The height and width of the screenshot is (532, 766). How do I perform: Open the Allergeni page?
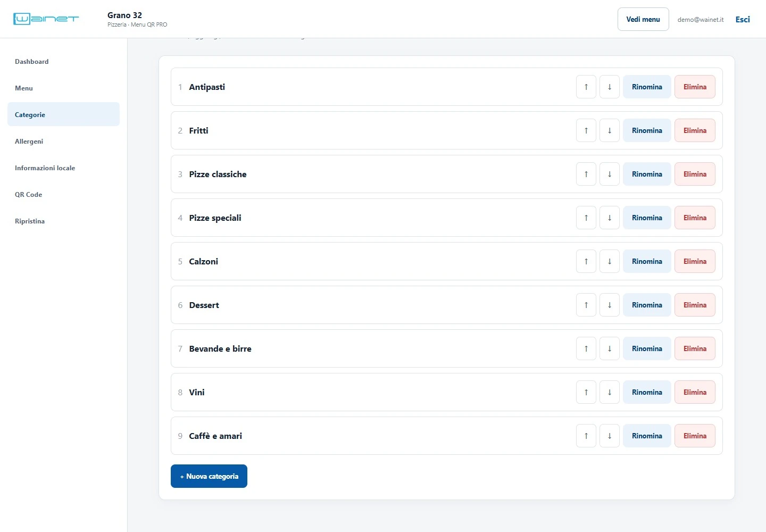(63, 141)
